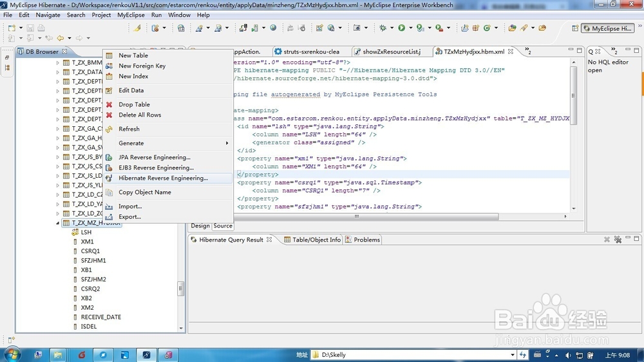
Task: Select JPA Reverse Engineering entry
Action: [167, 157]
